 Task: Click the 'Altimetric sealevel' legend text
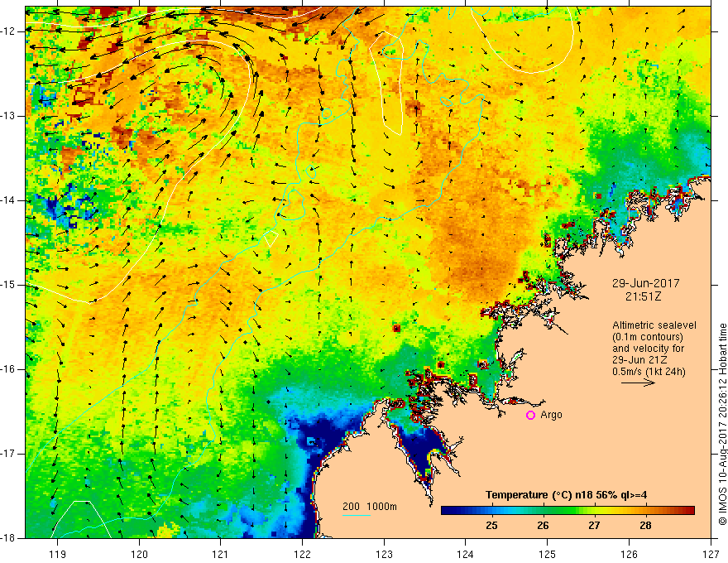pyautogui.click(x=654, y=325)
